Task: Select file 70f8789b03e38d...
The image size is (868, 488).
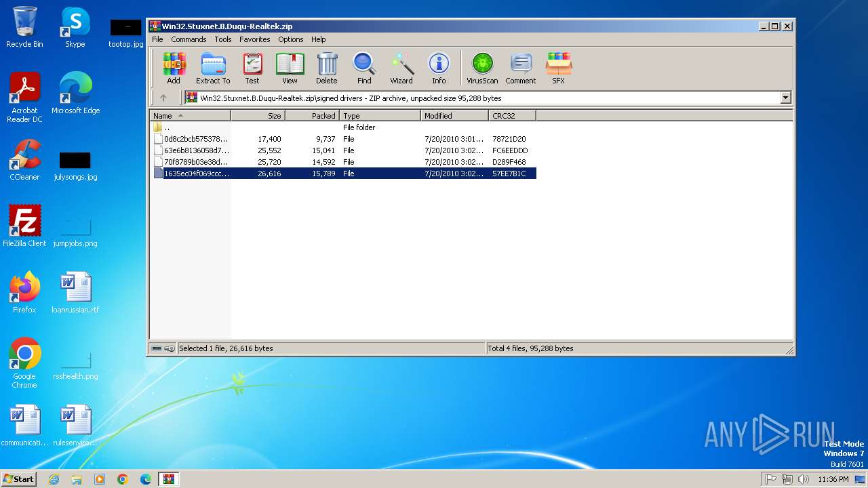Action: (x=342, y=162)
